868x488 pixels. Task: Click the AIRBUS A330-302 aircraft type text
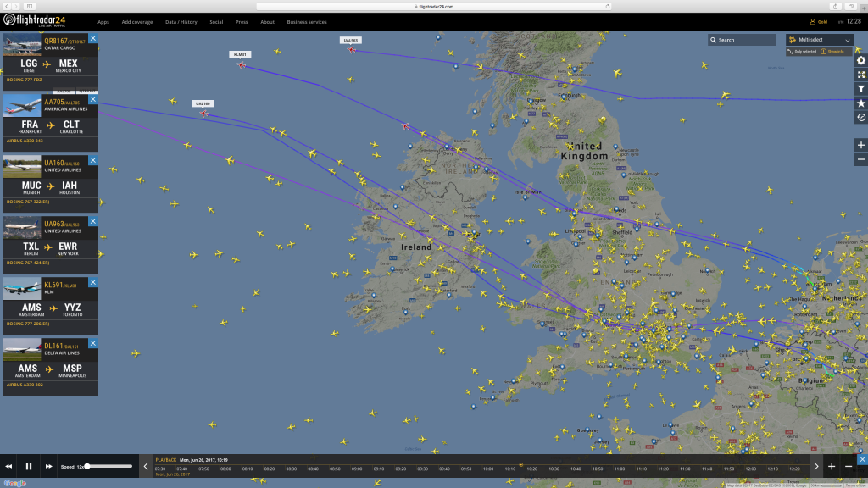[25, 385]
